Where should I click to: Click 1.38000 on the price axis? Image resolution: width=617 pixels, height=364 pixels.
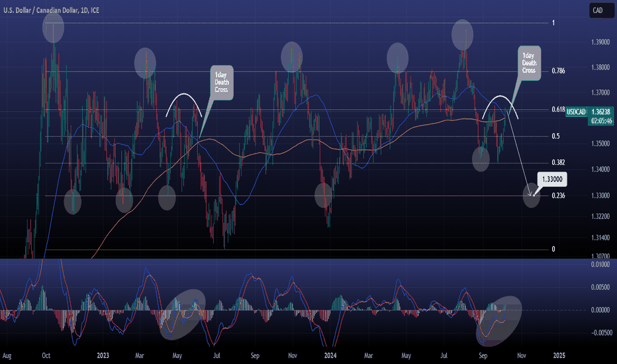pyautogui.click(x=600, y=68)
